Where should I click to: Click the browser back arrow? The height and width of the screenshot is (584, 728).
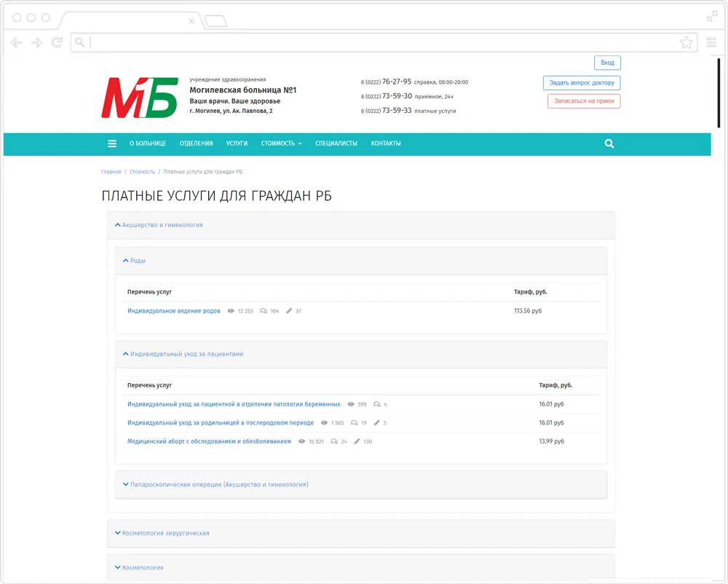[16, 43]
